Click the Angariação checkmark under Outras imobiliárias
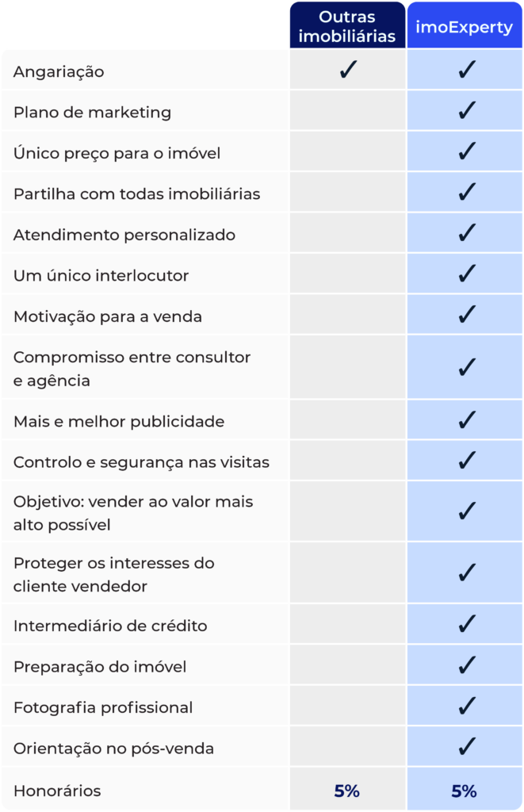The width and height of the screenshot is (524, 812). pos(347,71)
